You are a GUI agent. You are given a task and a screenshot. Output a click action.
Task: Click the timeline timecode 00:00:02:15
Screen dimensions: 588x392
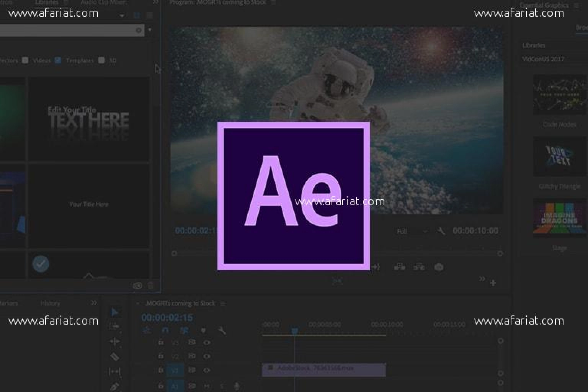coord(167,317)
